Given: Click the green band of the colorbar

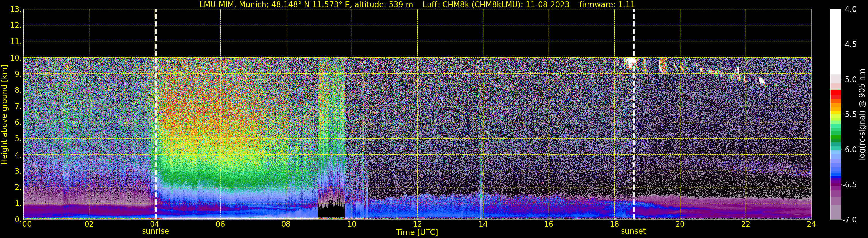Looking at the screenshot, I should tap(835, 137).
